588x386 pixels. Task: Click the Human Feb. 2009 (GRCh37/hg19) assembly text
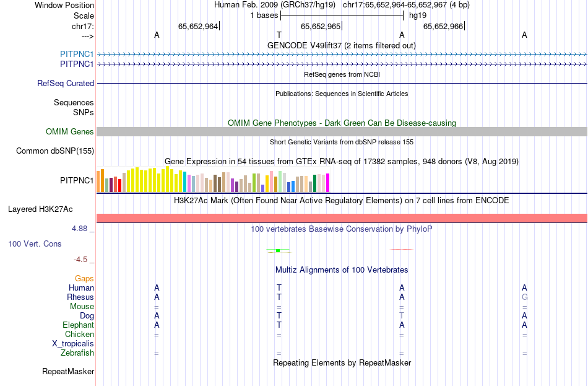tap(274, 5)
